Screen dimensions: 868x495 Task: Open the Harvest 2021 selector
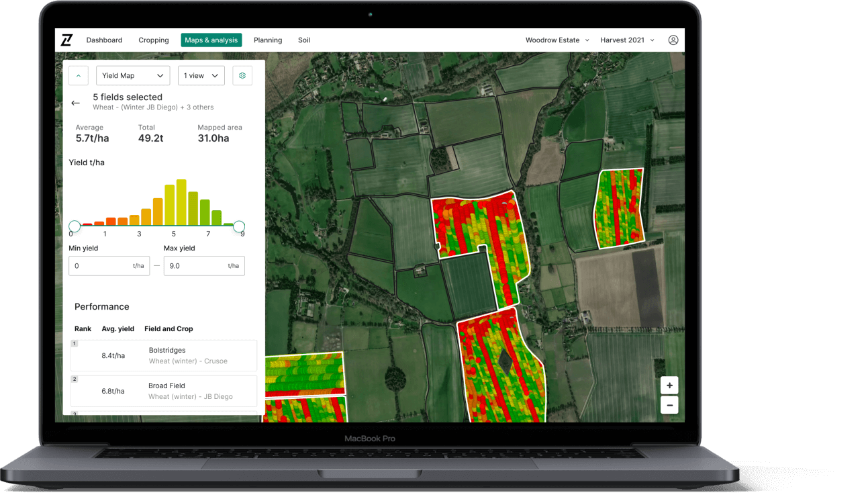624,40
